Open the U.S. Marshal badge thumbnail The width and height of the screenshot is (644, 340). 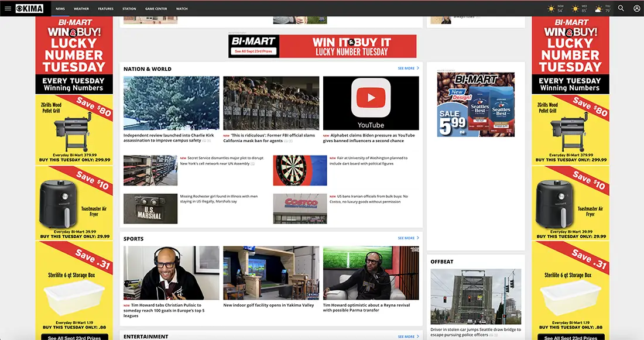(150, 208)
